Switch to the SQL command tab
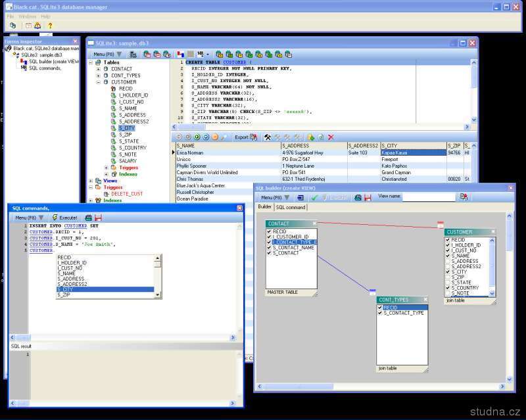The height and width of the screenshot is (420, 526). 291,207
